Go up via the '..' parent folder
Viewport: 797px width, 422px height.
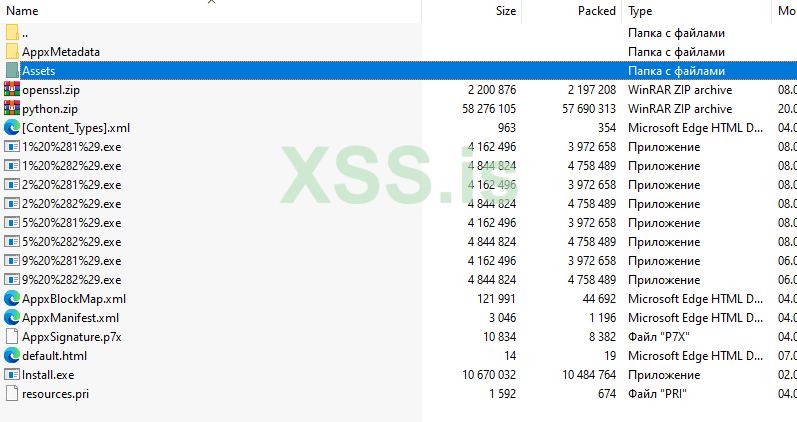click(x=24, y=32)
